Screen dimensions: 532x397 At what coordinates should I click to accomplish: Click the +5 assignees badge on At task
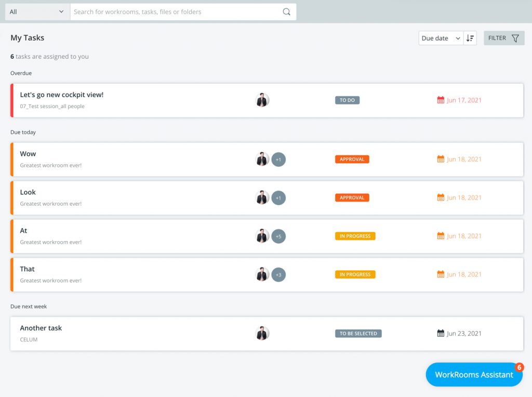[x=278, y=236]
